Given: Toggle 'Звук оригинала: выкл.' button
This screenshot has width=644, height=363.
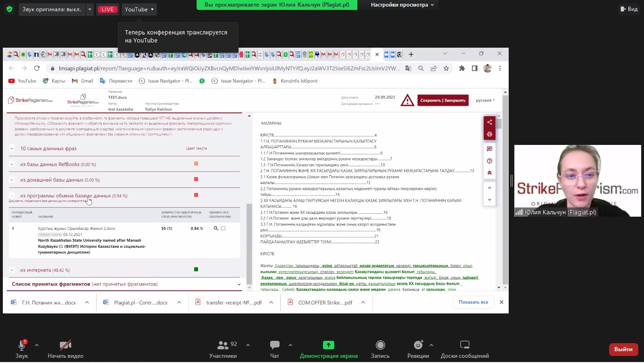Looking at the screenshot, I should [52, 9].
